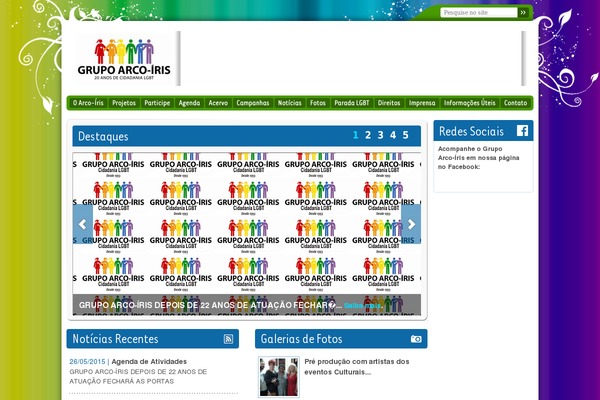
Task: Open gallery thumbnail photo of artists
Action: tap(279, 377)
